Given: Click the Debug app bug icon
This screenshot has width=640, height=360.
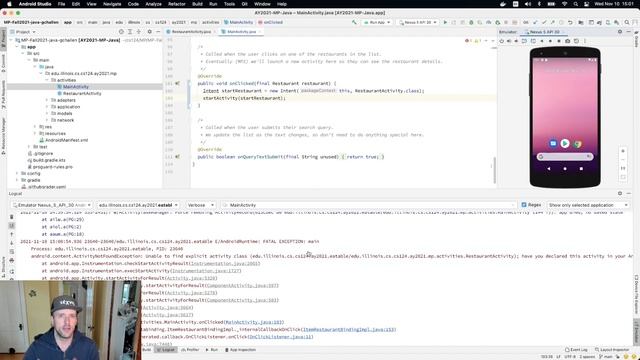Looking at the screenshot, I should tap(471, 22).
